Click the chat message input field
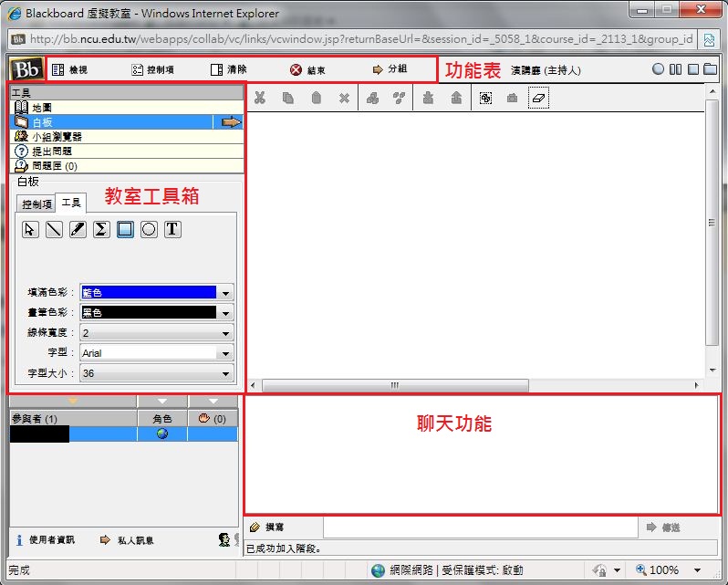The width and height of the screenshot is (728, 585). tap(480, 528)
